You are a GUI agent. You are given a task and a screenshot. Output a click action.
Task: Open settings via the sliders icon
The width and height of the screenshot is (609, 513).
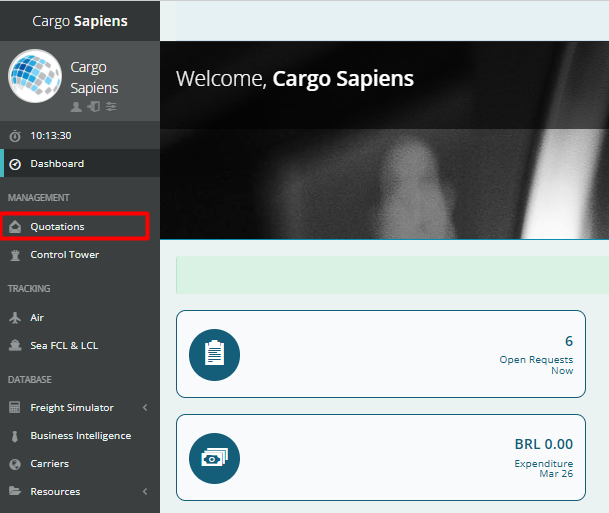[x=110, y=106]
